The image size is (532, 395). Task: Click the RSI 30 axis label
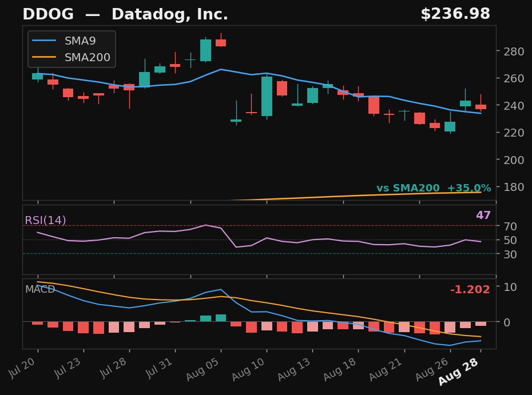(510, 254)
